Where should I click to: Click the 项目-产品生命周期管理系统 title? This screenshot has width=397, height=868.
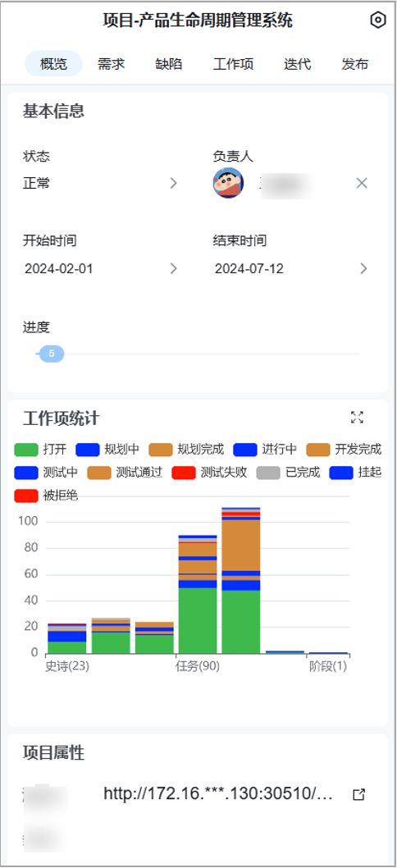coord(198,21)
